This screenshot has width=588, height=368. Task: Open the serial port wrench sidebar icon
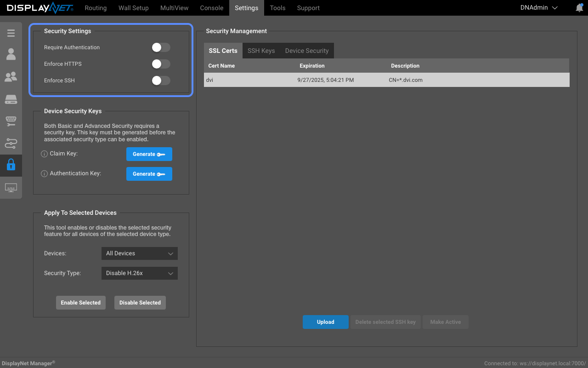click(11, 121)
